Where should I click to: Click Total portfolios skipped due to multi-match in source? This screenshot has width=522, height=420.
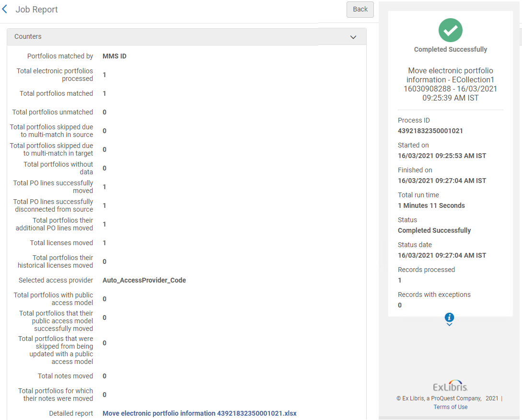coord(51,131)
